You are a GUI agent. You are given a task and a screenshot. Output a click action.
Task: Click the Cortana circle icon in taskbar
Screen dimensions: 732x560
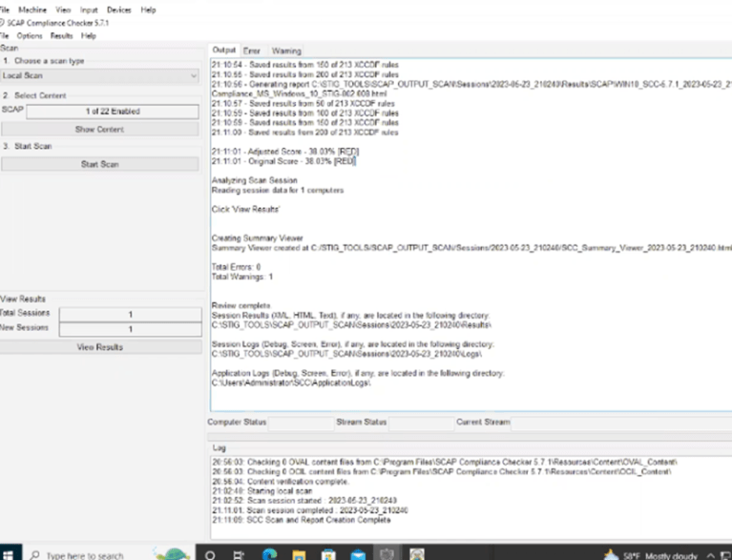point(211,553)
